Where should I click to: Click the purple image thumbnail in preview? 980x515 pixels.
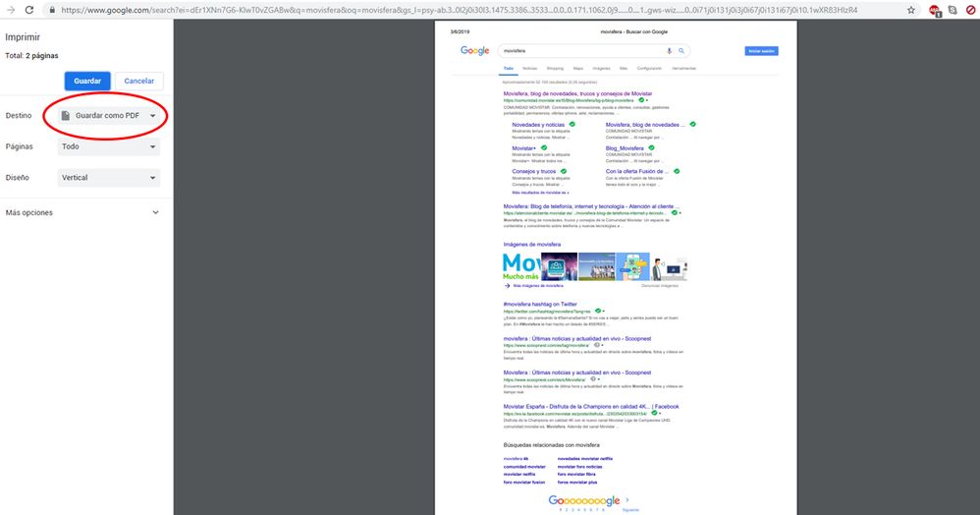pos(560,266)
